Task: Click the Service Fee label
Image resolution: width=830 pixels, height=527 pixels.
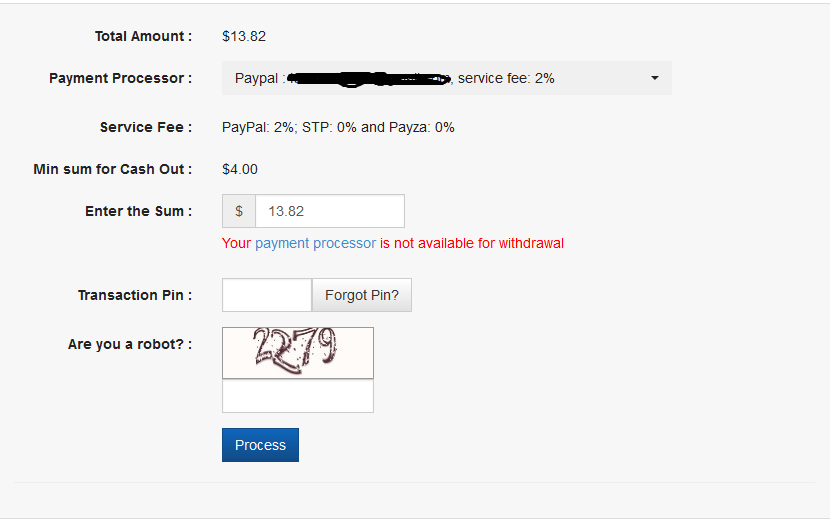Action: point(146,128)
